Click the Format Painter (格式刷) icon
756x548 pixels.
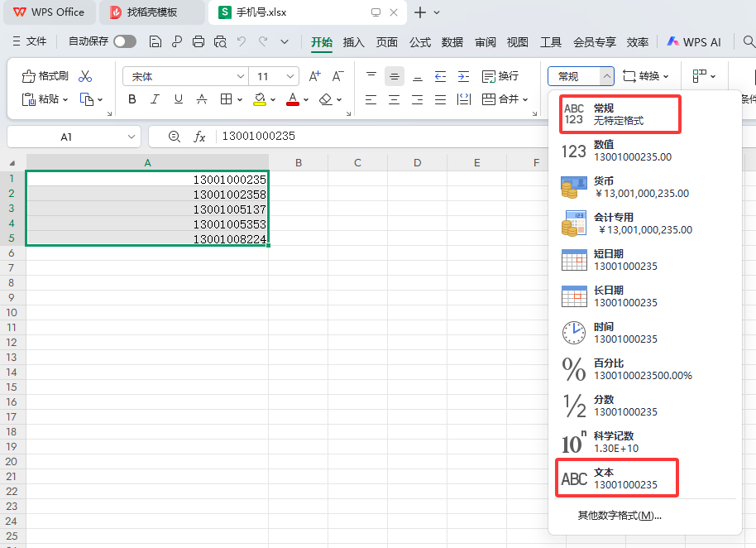click(x=29, y=76)
